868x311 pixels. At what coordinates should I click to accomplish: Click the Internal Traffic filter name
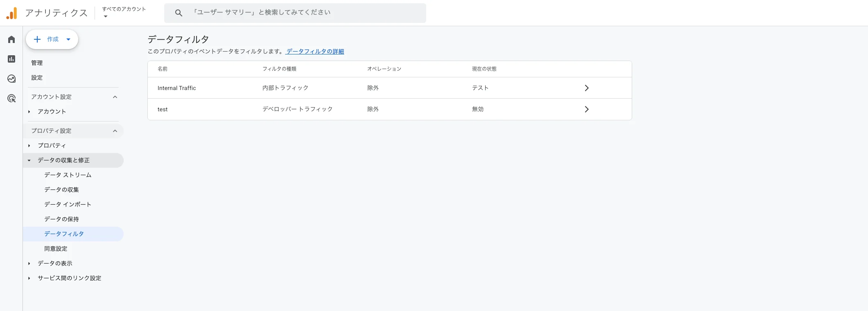tap(177, 88)
